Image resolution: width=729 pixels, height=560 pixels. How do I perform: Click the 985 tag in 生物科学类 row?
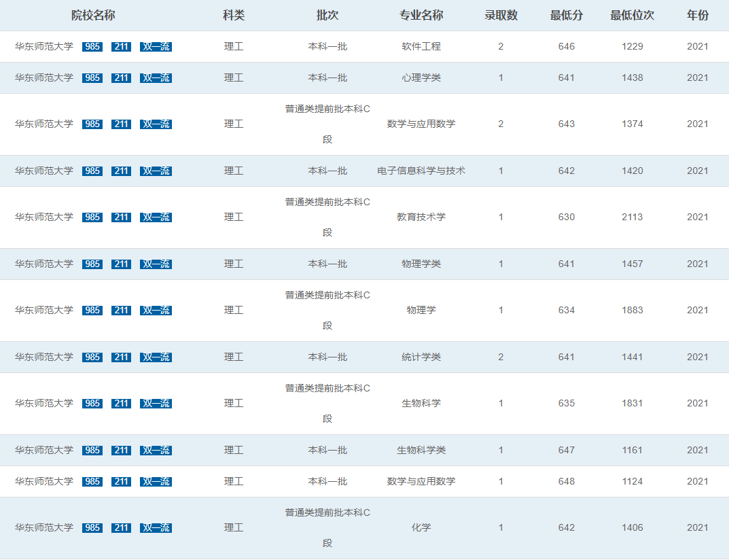[x=92, y=450]
